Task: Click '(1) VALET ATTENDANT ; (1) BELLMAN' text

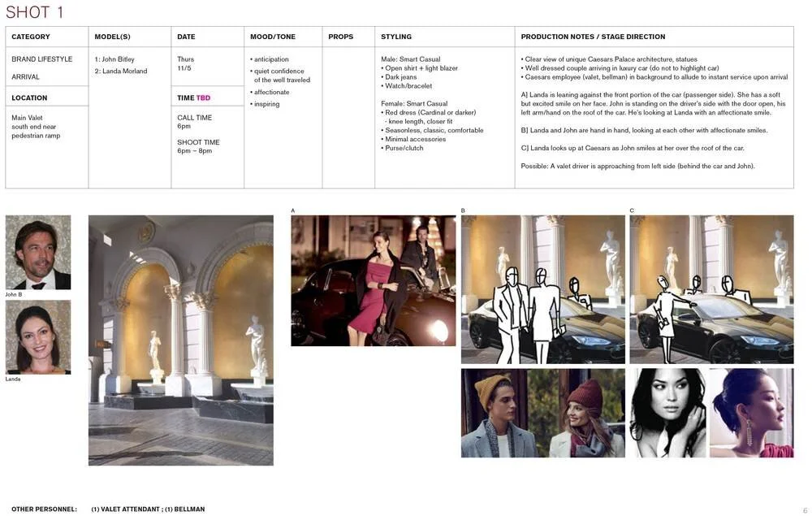Action: 148,509
